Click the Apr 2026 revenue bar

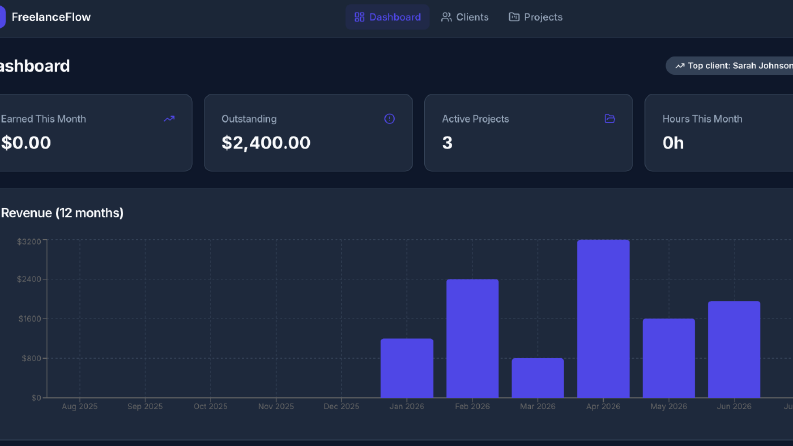tap(603, 319)
